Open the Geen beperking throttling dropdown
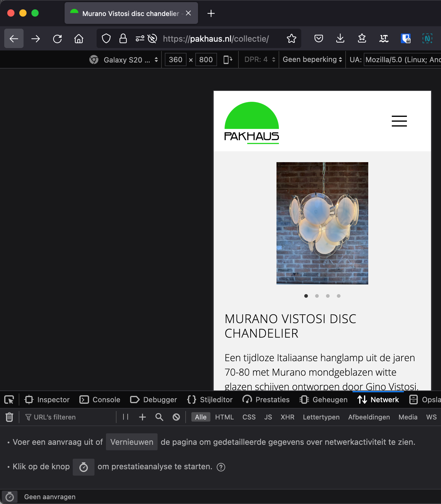The width and height of the screenshot is (441, 504). [312, 59]
